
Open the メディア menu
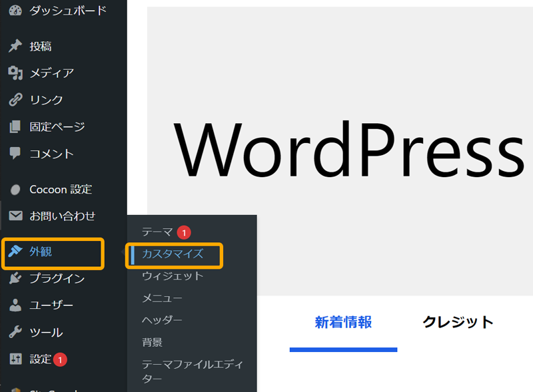click(52, 73)
